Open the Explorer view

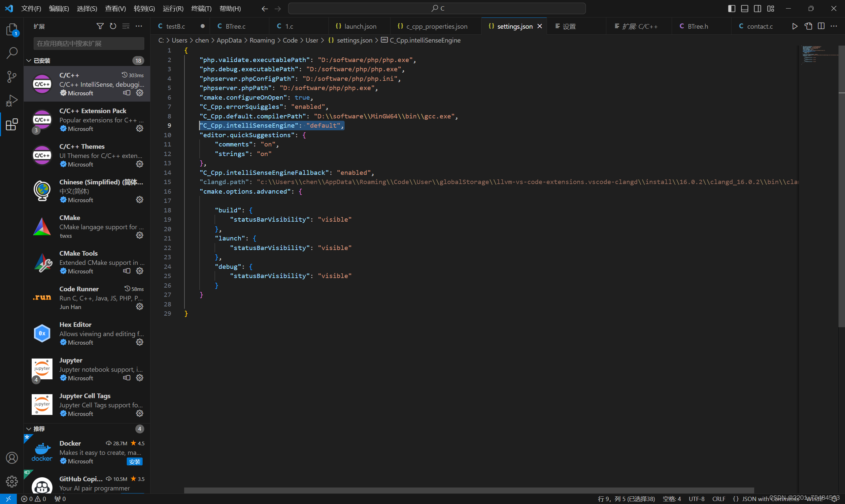(12, 30)
